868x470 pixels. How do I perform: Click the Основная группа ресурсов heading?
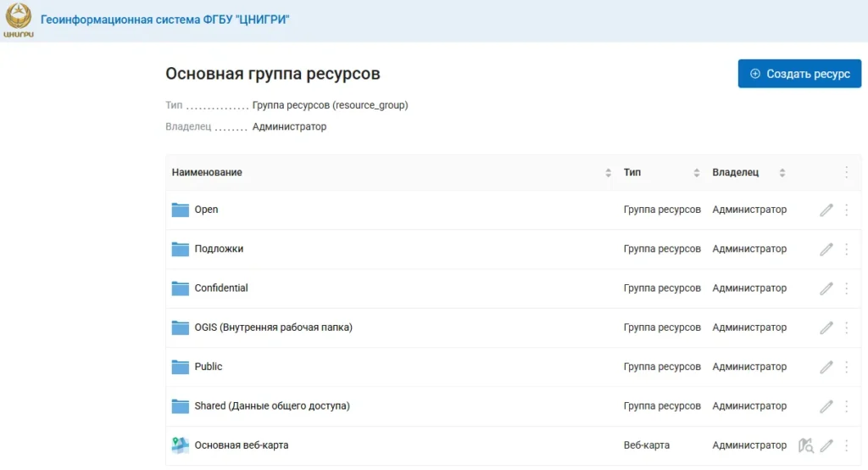273,74
